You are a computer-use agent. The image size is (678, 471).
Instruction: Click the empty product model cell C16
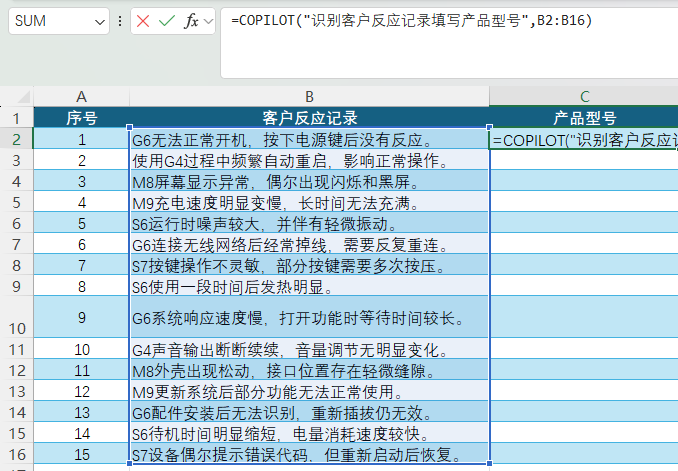click(584, 454)
